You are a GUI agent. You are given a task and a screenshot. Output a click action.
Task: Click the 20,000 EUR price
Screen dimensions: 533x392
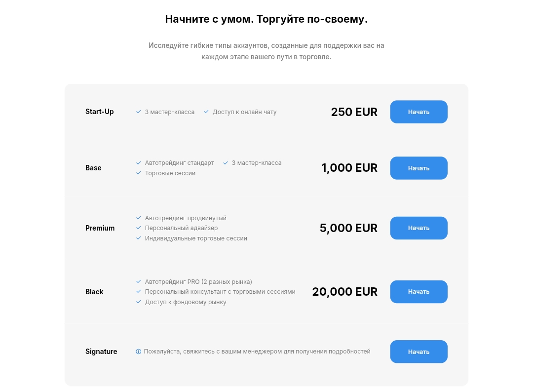pos(344,292)
